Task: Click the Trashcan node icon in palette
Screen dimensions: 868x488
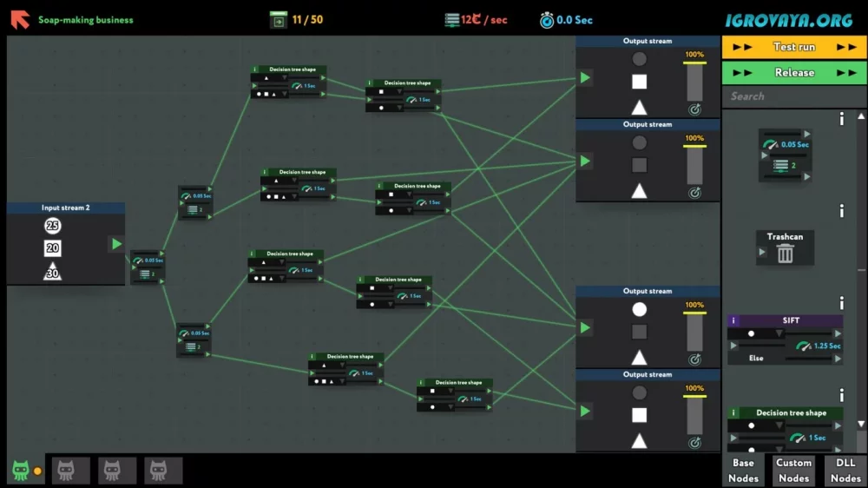Action: 785,253
